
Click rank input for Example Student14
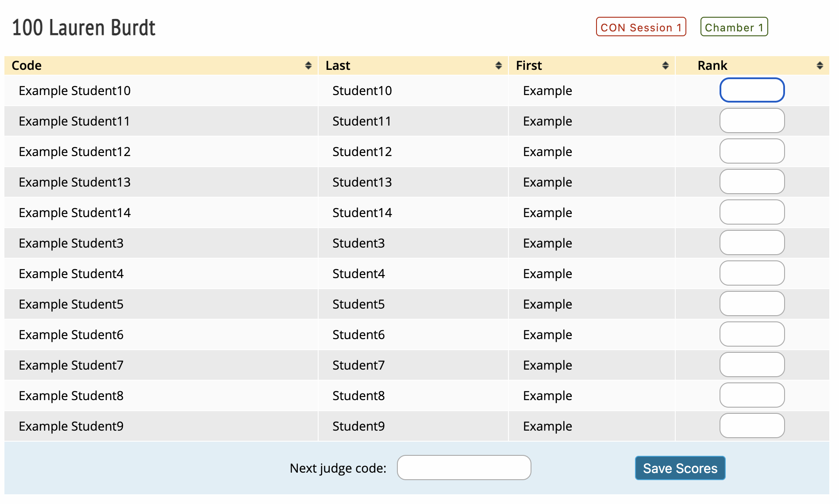(x=752, y=212)
